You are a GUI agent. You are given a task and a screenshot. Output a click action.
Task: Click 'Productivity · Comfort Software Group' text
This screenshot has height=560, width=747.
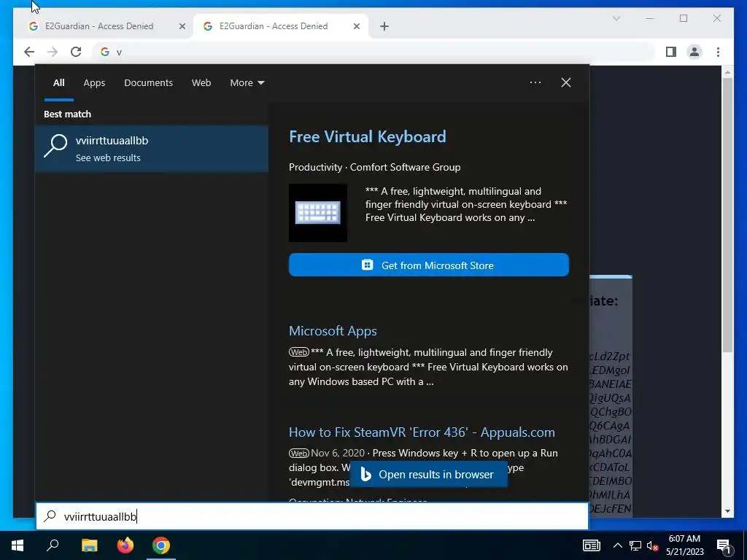[374, 167]
